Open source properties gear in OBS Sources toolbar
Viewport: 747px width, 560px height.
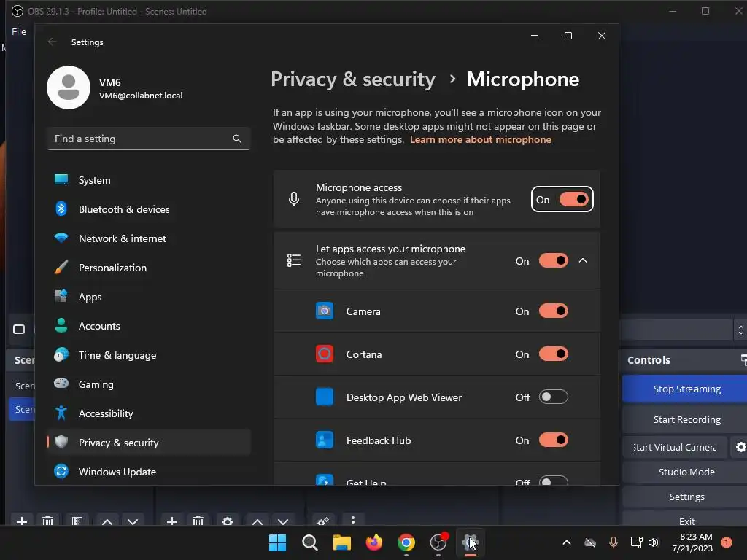coord(228,521)
